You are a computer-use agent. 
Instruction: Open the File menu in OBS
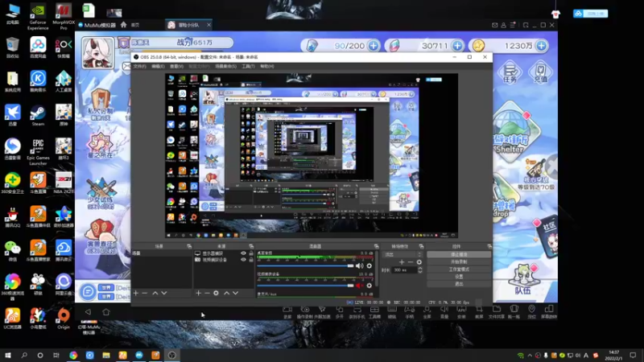coord(139,66)
